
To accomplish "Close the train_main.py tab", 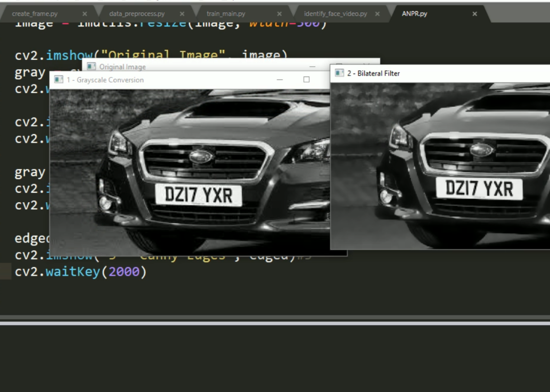I will coord(279,14).
